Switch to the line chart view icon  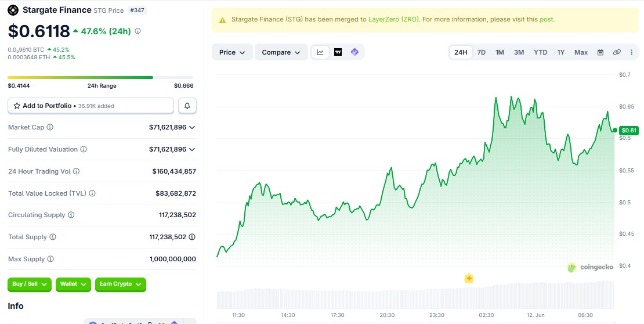(320, 52)
